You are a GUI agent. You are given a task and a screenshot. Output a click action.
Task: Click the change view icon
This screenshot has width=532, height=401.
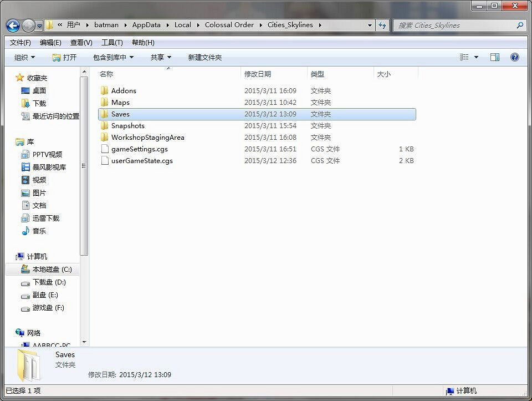[x=464, y=57]
